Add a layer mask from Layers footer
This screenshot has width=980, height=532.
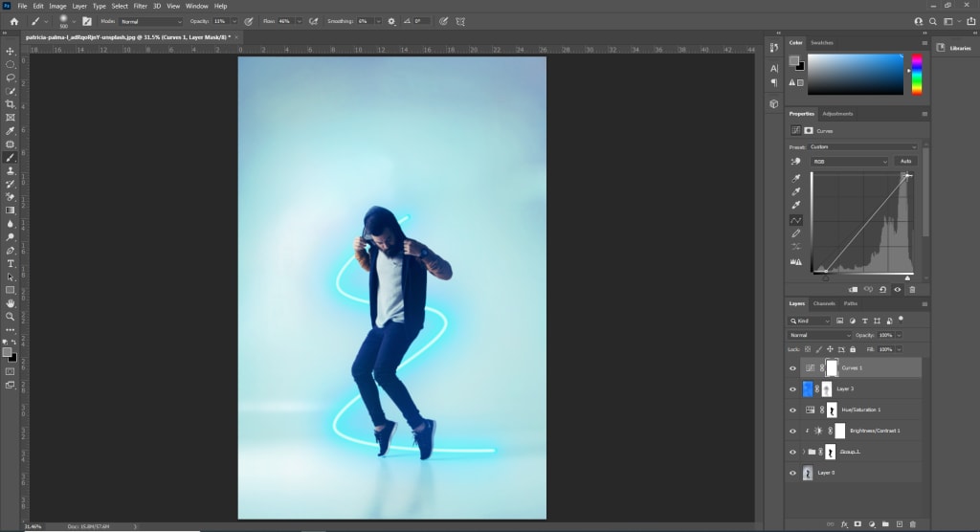click(857, 524)
